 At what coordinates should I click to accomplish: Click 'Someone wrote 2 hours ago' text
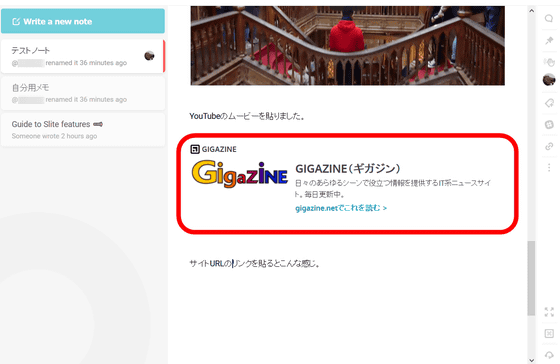pos(54,136)
